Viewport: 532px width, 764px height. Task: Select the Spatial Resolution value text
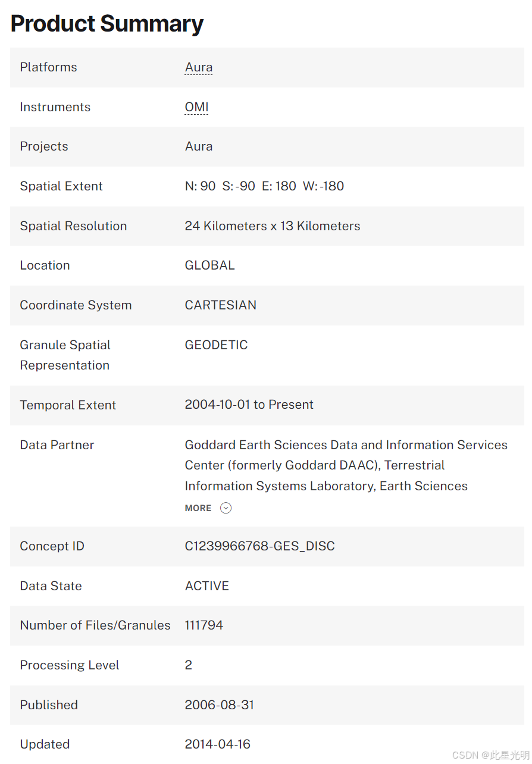pos(273,226)
